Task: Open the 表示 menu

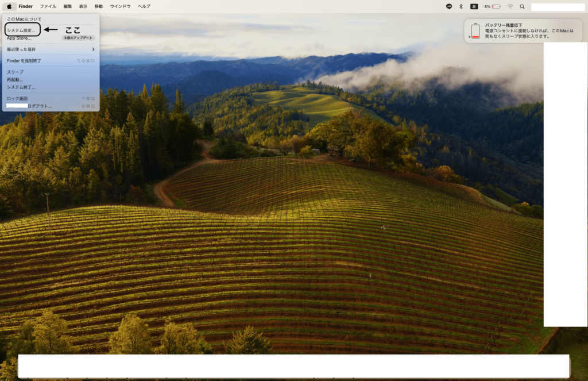Action: tap(83, 6)
